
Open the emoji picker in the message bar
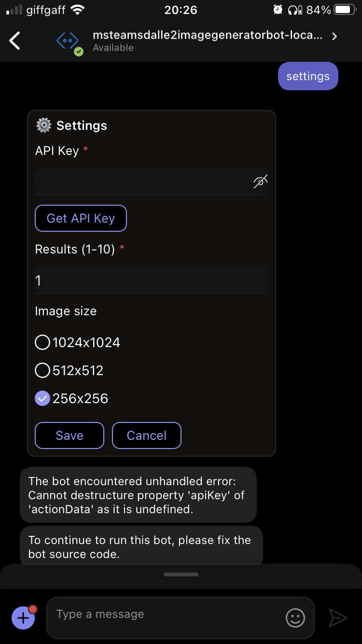pos(295,618)
